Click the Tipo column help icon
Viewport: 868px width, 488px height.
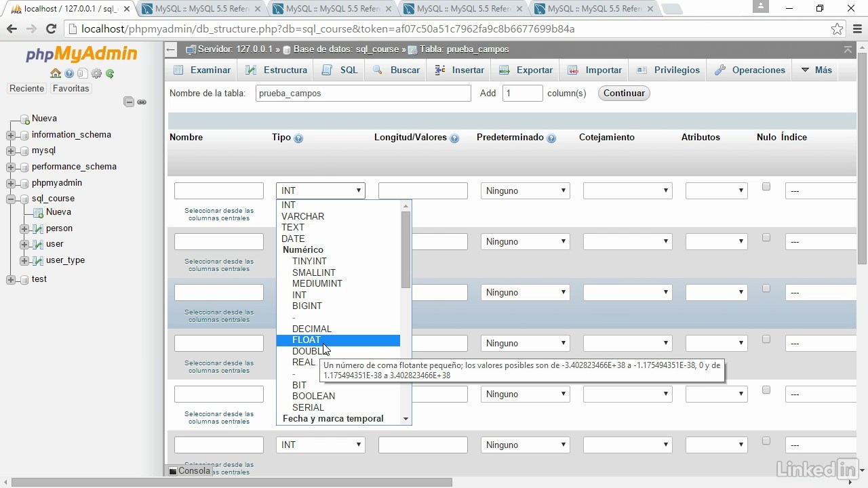coord(298,138)
